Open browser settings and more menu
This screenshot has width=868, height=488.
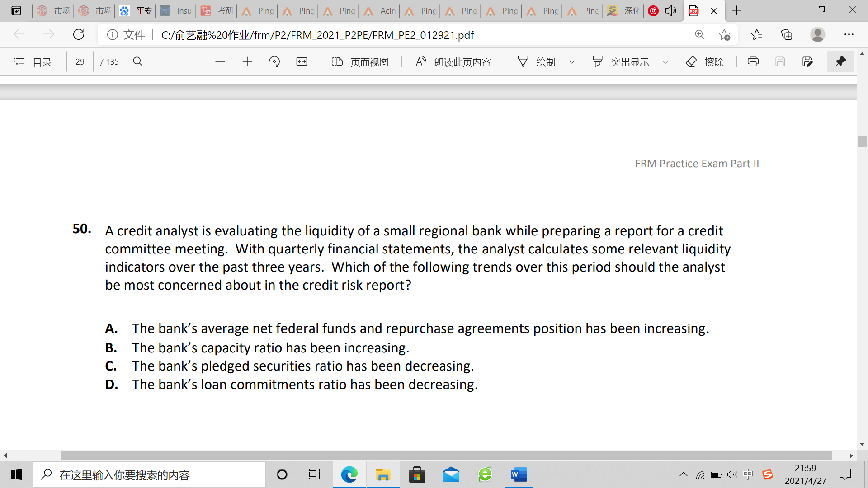(849, 35)
